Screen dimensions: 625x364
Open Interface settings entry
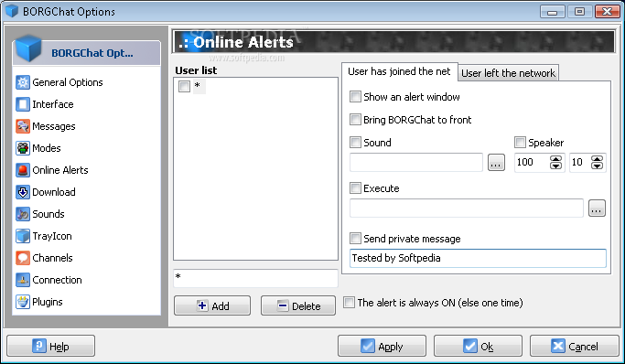tap(53, 104)
